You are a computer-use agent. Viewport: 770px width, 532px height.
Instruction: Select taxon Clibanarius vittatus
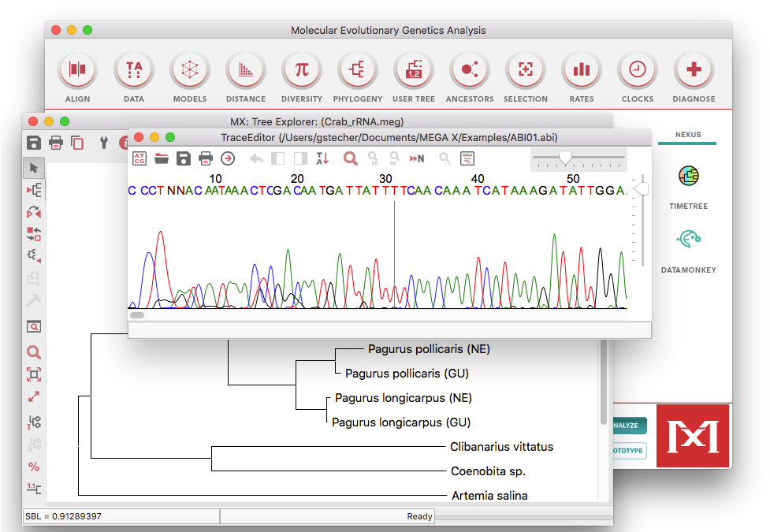(501, 447)
